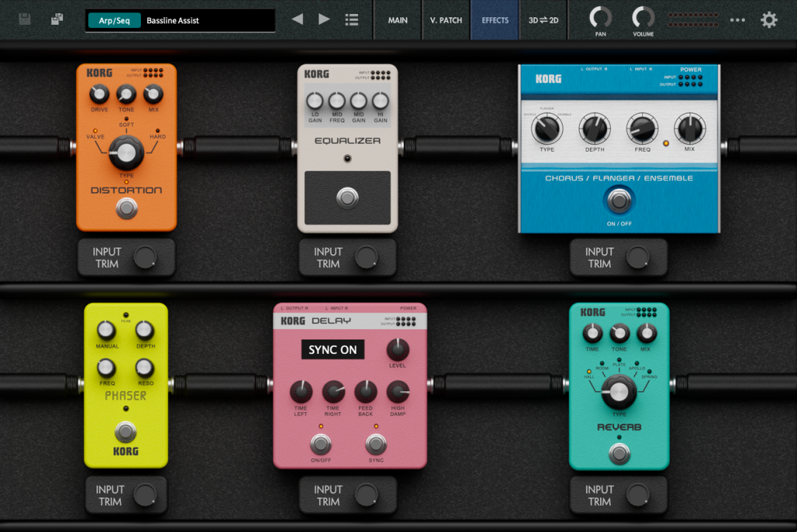Switch to the MAIN tab
The width and height of the screenshot is (797, 532).
(398, 20)
